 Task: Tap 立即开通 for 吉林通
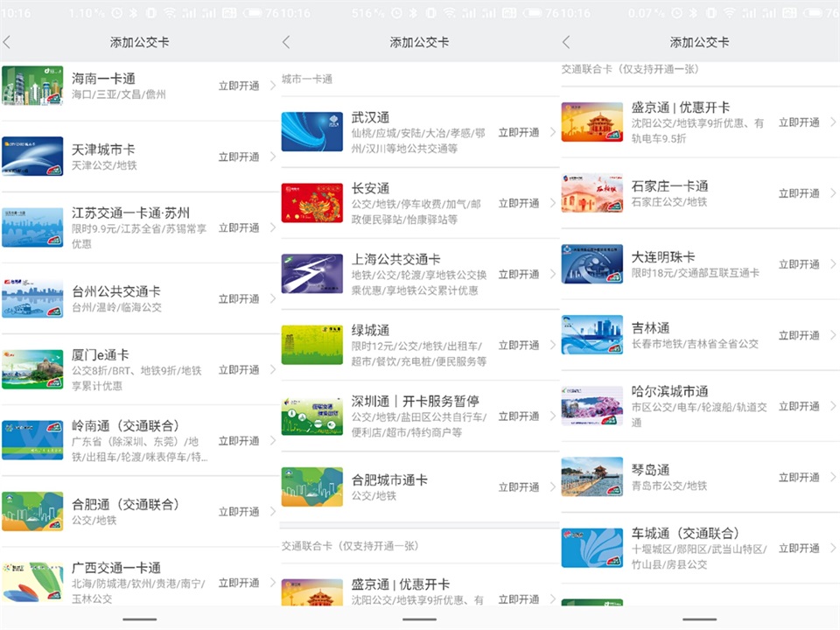pos(799,335)
